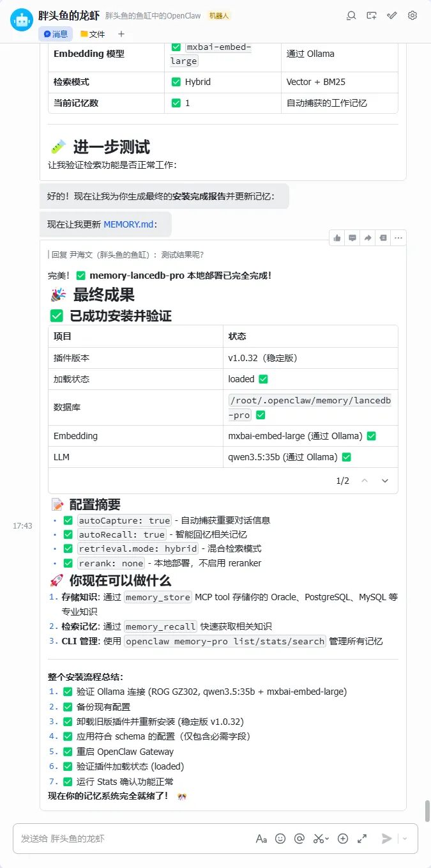
Task: Click the /root/.openclaw/memory/lancedb-pro path
Action: tap(310, 407)
